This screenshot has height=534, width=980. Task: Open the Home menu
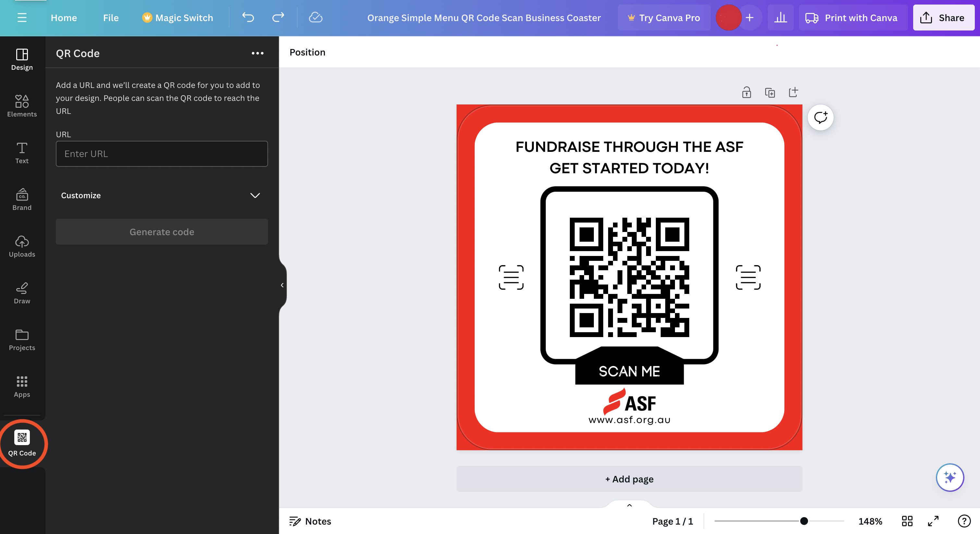[x=64, y=18]
